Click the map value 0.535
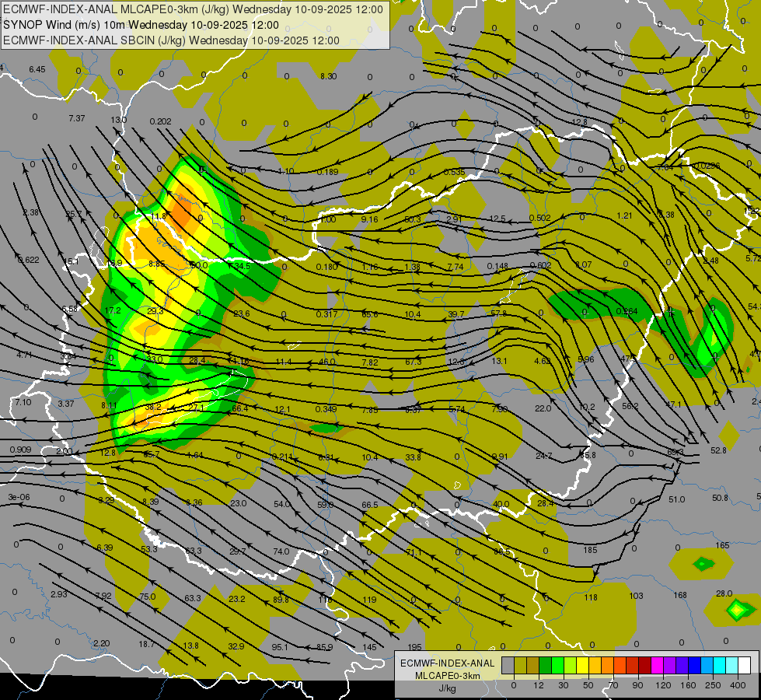Image resolution: width=761 pixels, height=700 pixels. point(454,172)
